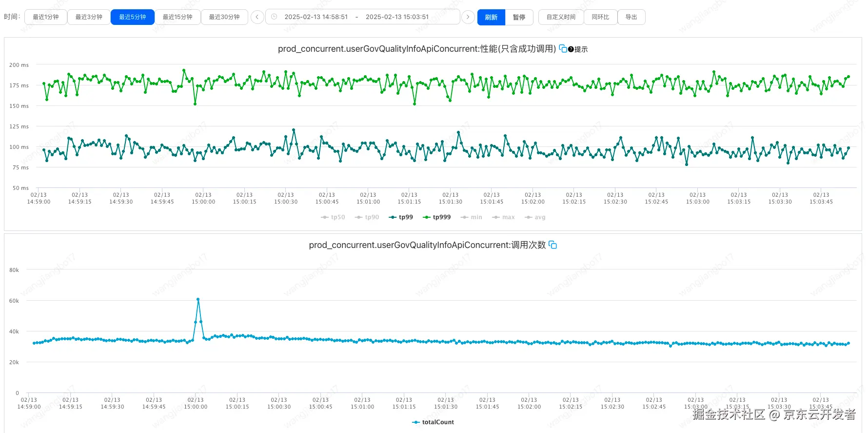Select the 最近1分钟 time range
Viewport: 868px width, 433px height.
(x=46, y=17)
